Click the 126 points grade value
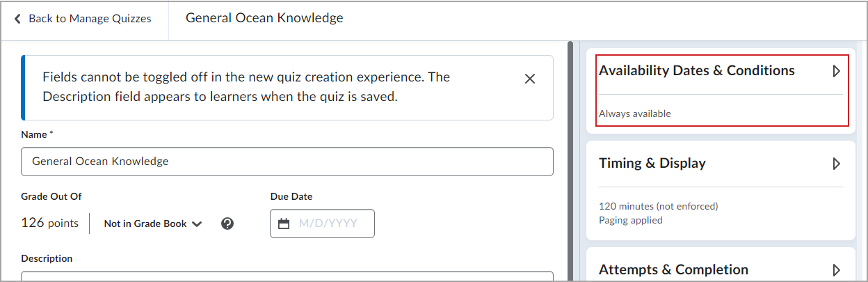Viewport: 868px width, 282px height. click(50, 223)
